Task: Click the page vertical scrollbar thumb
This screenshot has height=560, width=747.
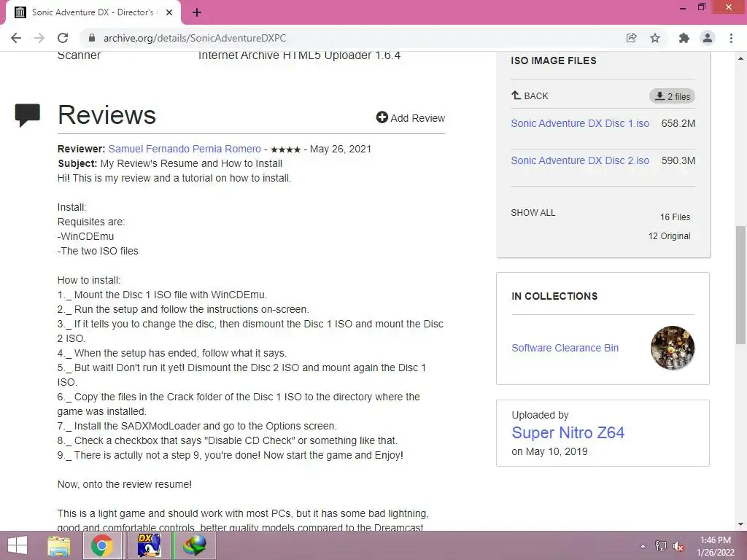Action: 740,285
